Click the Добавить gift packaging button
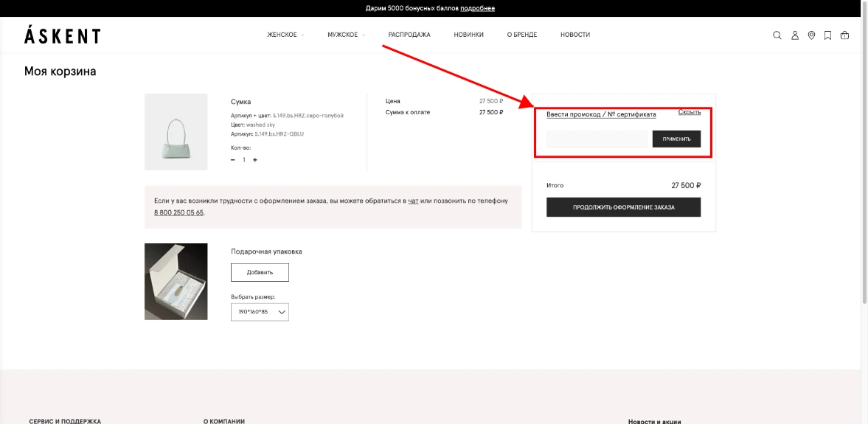The height and width of the screenshot is (424, 868). pyautogui.click(x=260, y=272)
